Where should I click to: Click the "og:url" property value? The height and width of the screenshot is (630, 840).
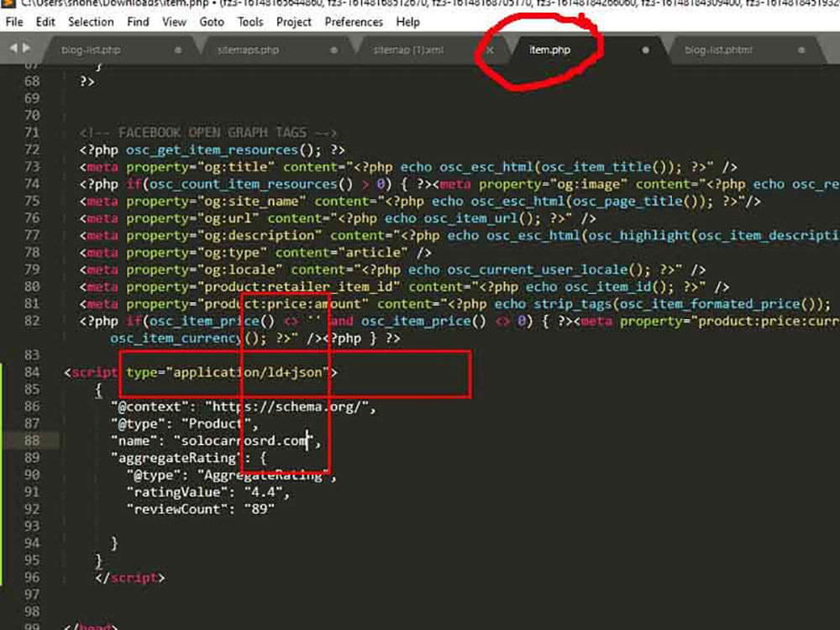[x=228, y=218]
